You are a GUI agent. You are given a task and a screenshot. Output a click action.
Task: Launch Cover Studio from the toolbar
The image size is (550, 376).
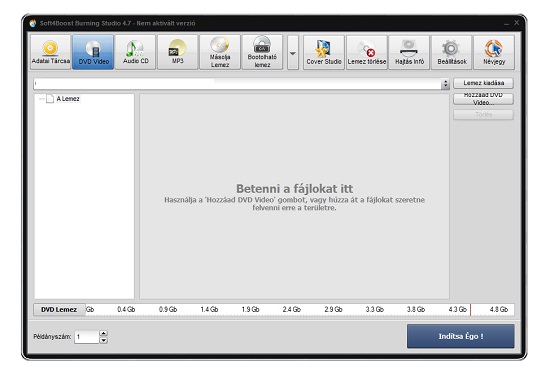pos(324,52)
